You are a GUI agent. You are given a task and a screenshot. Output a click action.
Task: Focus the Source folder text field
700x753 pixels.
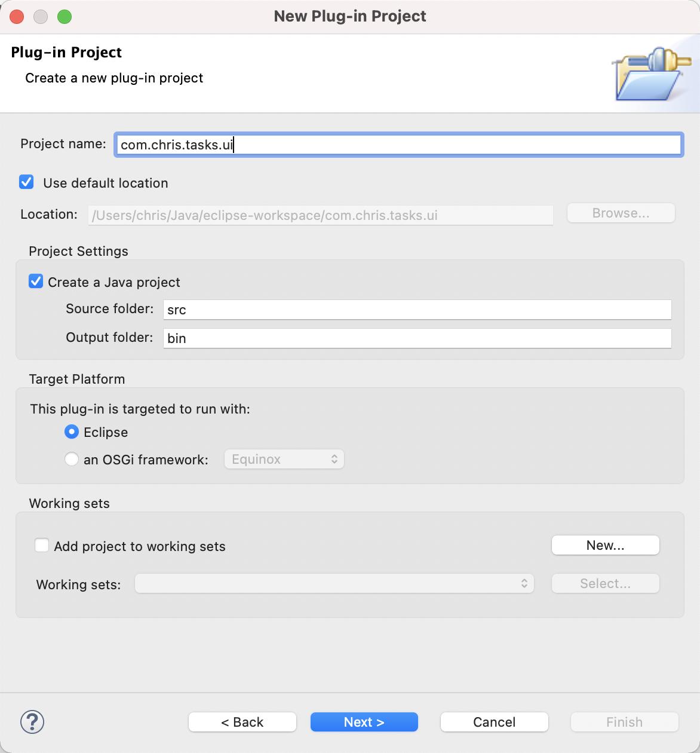[417, 310]
